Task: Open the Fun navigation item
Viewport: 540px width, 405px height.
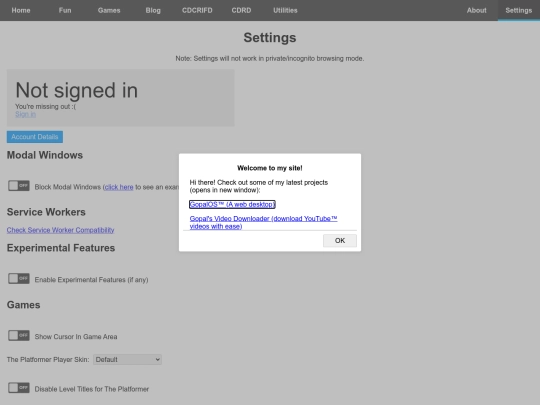Action: [65, 10]
